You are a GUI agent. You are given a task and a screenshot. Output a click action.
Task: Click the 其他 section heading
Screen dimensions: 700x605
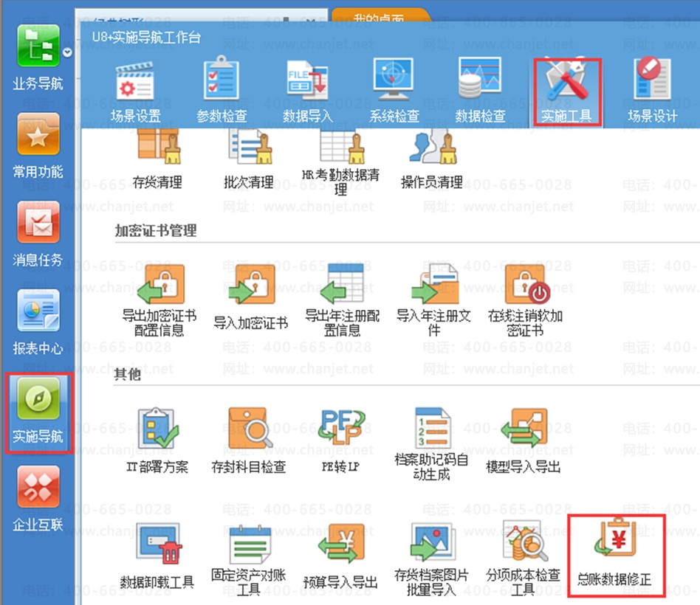pyautogui.click(x=128, y=374)
